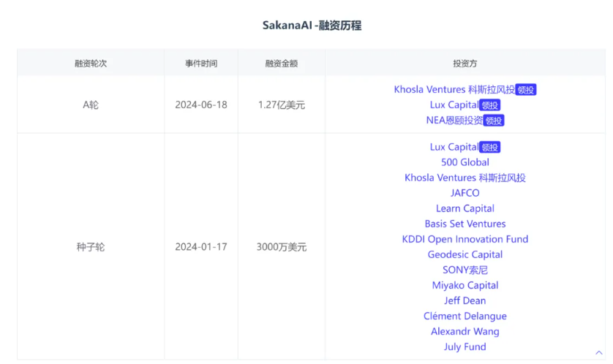Click the 领投 badge beside NEA恩颐投资
The image size is (613, 364).
pyautogui.click(x=494, y=121)
